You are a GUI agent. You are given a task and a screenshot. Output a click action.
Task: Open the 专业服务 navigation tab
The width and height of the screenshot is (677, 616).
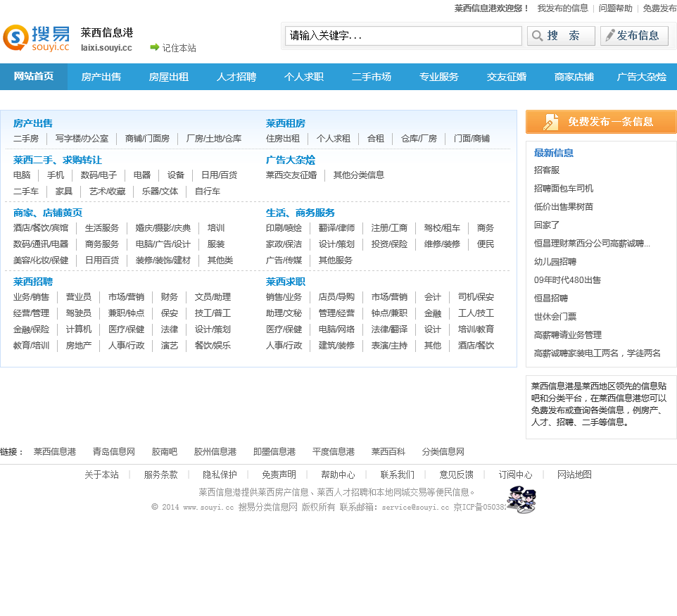coord(439,77)
